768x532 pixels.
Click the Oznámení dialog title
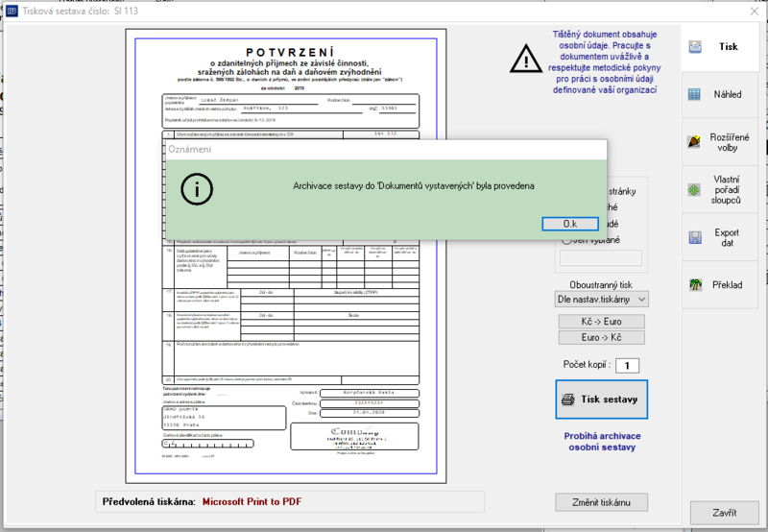click(x=189, y=150)
